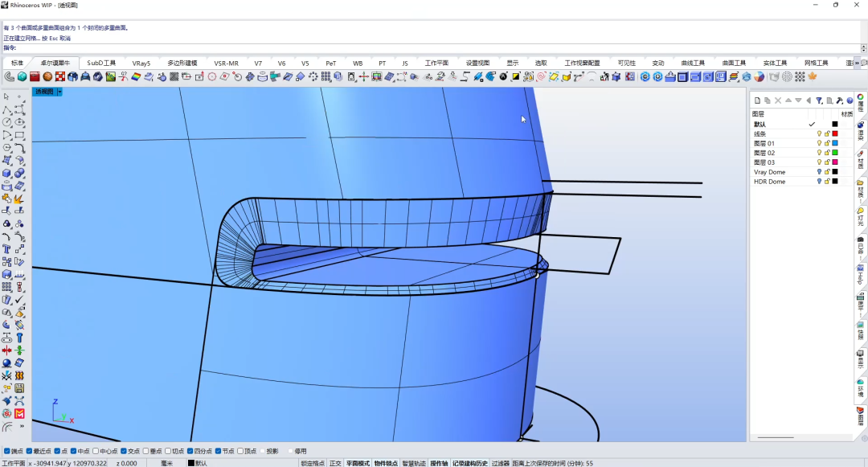This screenshot has width=868, height=467.
Task: Click the black-yellow diagonal square icon
Action: click(516, 77)
